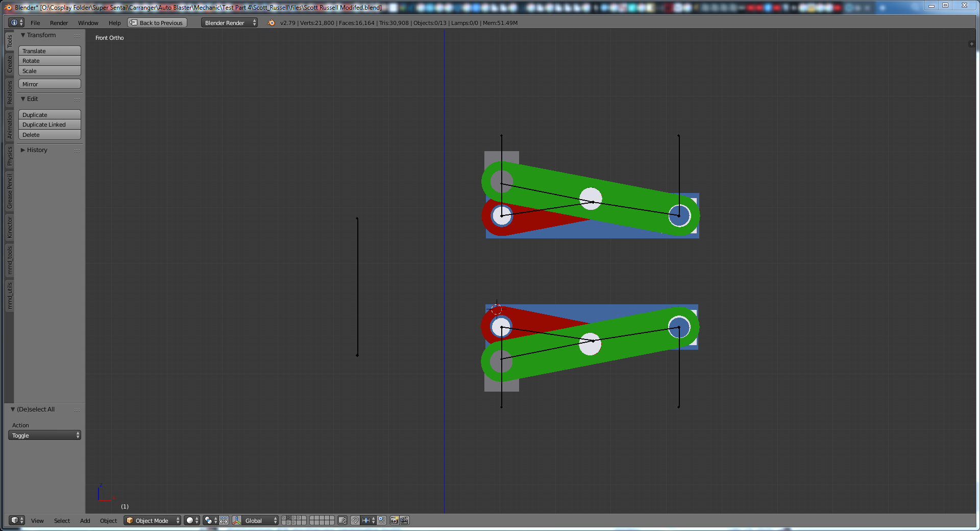Viewport: 980px width, 531px height.
Task: Open the 3D view View menu
Action: pyautogui.click(x=37, y=521)
